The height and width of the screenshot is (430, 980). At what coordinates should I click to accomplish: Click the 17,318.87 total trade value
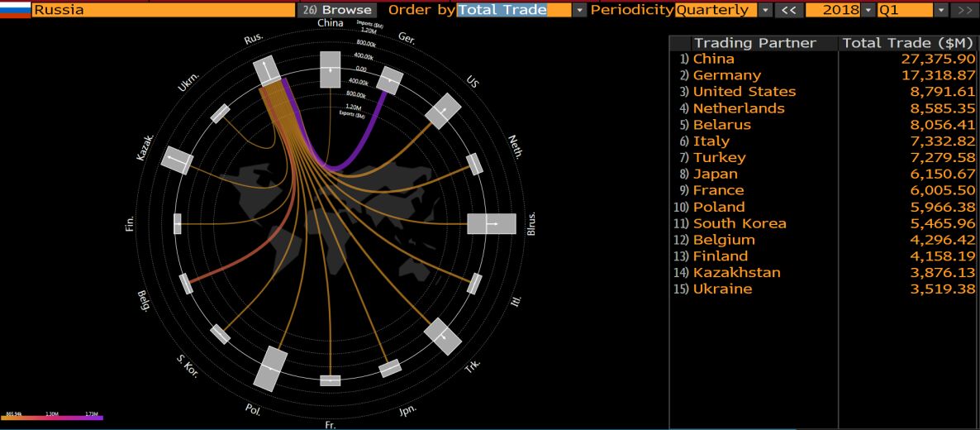[938, 75]
